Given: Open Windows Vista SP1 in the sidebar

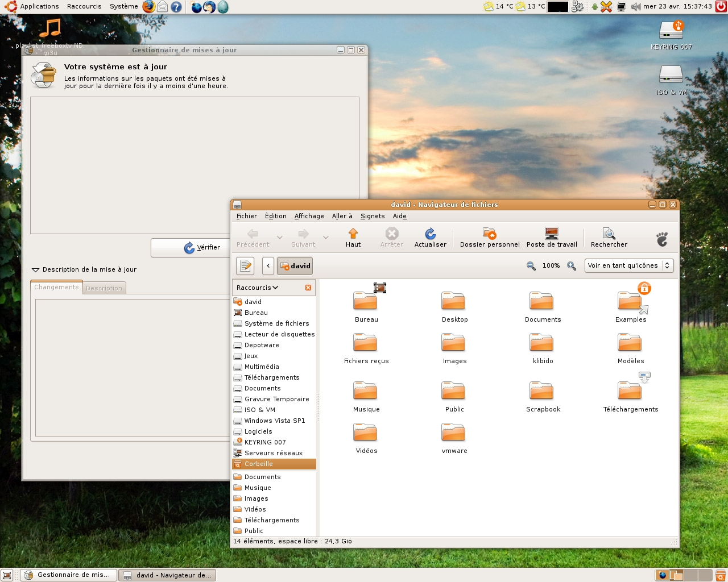Looking at the screenshot, I should coord(274,421).
